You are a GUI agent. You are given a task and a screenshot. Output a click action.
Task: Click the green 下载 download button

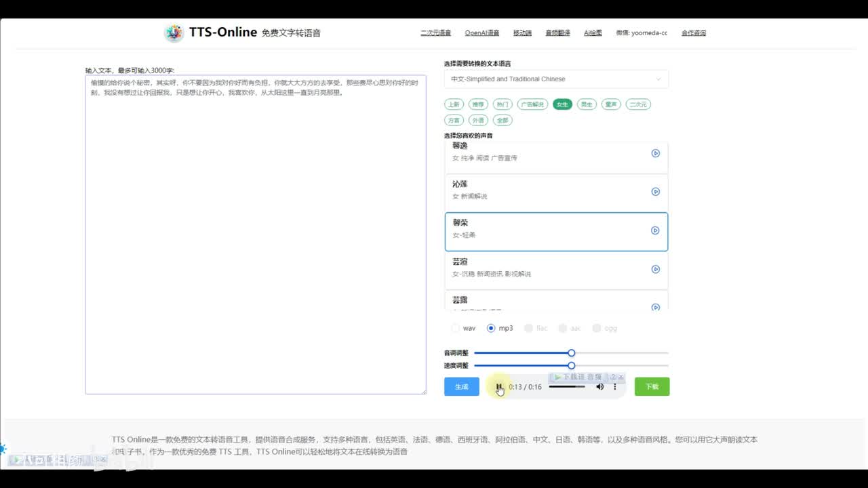(652, 386)
